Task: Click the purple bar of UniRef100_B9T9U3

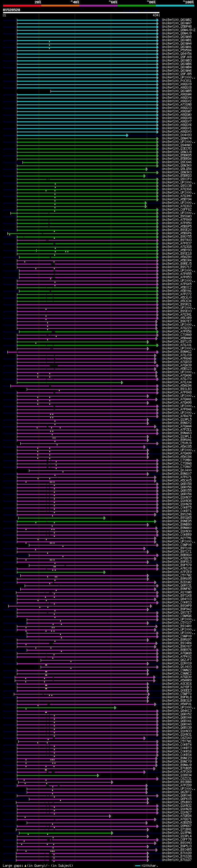Action: pyautogui.click(x=87, y=240)
